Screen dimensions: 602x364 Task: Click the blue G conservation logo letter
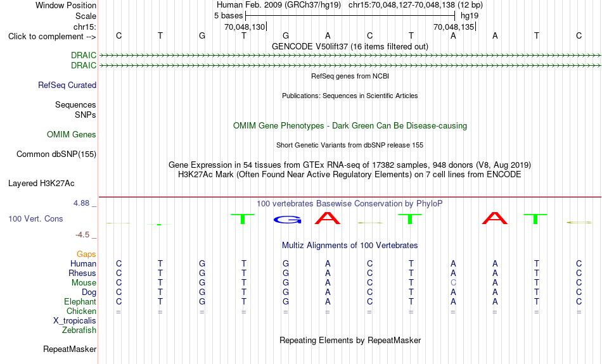click(287, 220)
